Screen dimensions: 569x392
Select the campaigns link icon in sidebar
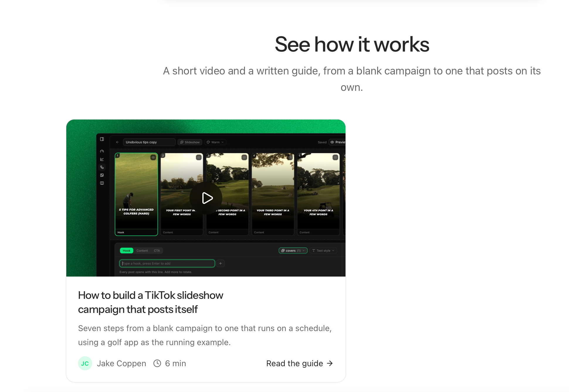pyautogui.click(x=102, y=167)
